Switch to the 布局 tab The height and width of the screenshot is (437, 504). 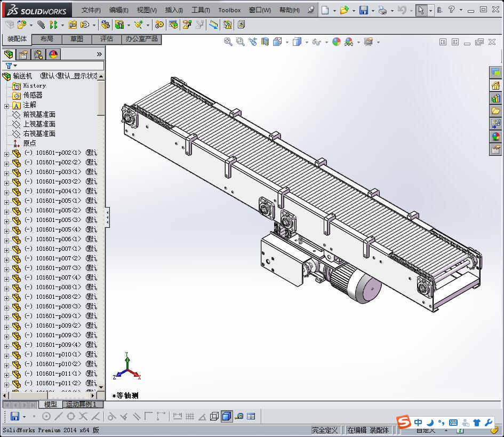coord(47,39)
